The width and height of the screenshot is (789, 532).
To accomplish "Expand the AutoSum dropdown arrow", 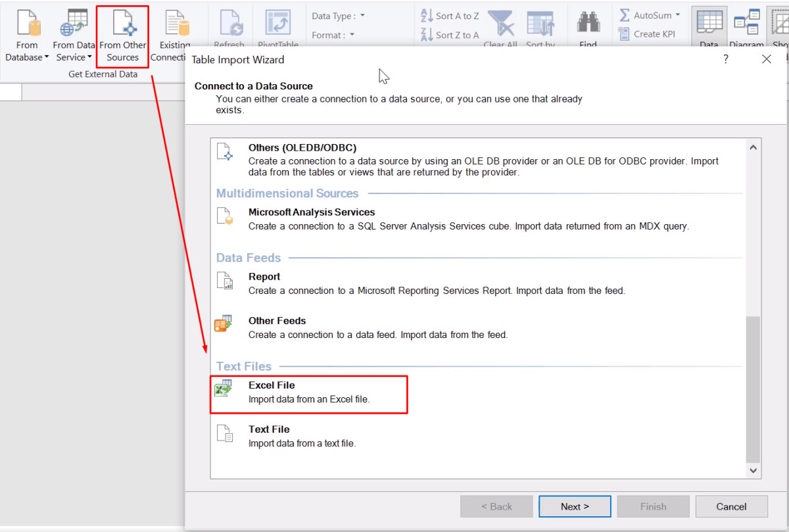I will point(677,14).
